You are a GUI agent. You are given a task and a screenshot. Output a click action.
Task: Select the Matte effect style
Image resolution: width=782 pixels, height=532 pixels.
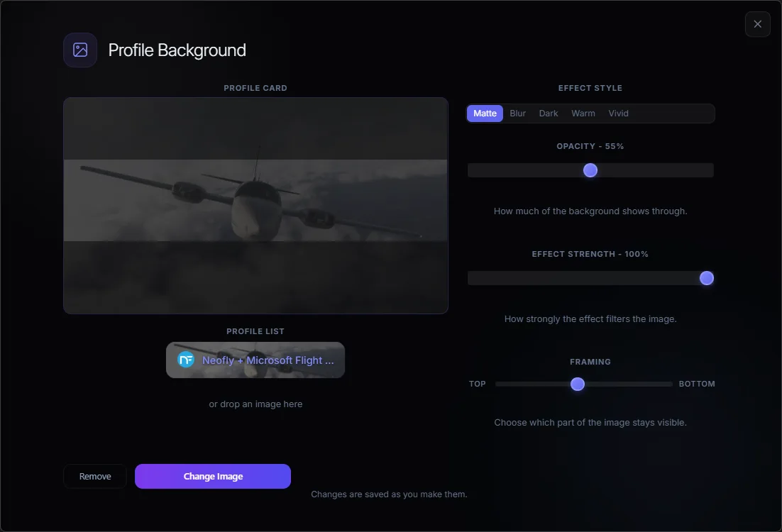pos(485,113)
